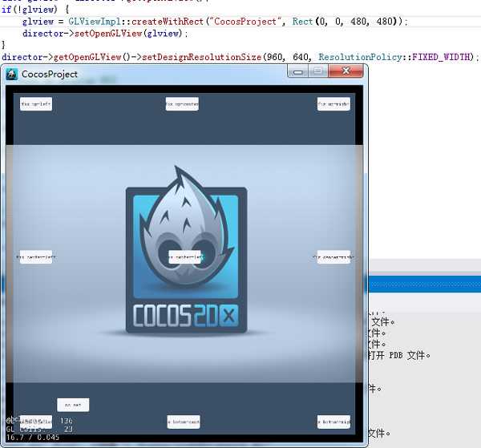481x448 pixels.
Task: Click the top-left white button in CocosProject
Action: [36, 104]
